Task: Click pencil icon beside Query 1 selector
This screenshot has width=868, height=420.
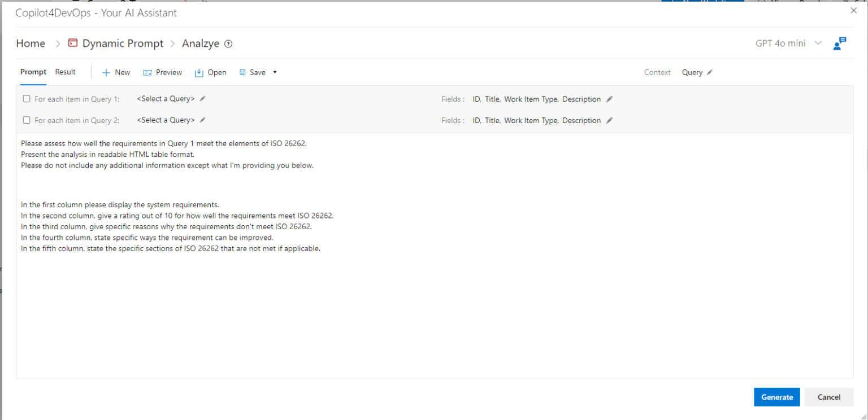Action: click(203, 99)
